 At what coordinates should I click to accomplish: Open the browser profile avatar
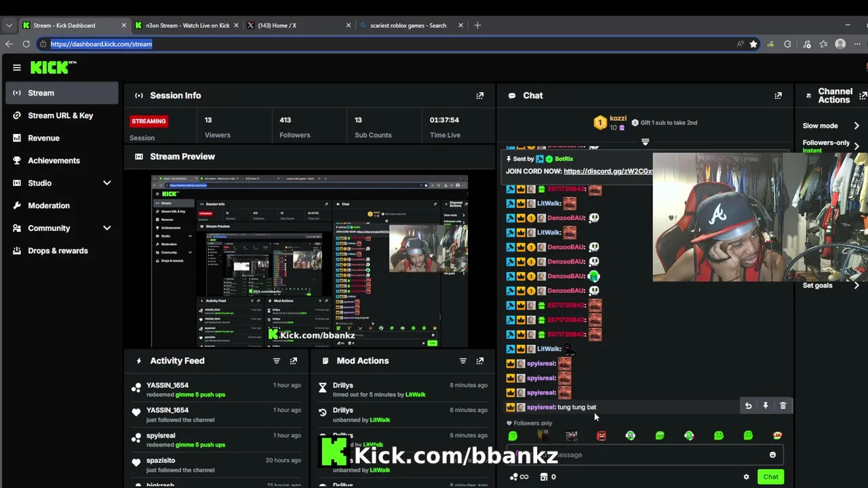pyautogui.click(x=840, y=44)
